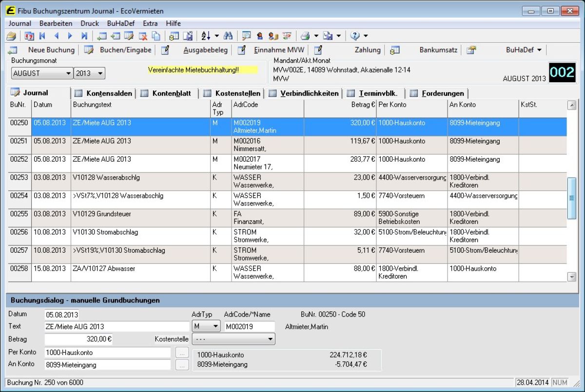The height and width of the screenshot is (392, 585).
Task: Click the A-Z sort icon
Action: pos(206,36)
